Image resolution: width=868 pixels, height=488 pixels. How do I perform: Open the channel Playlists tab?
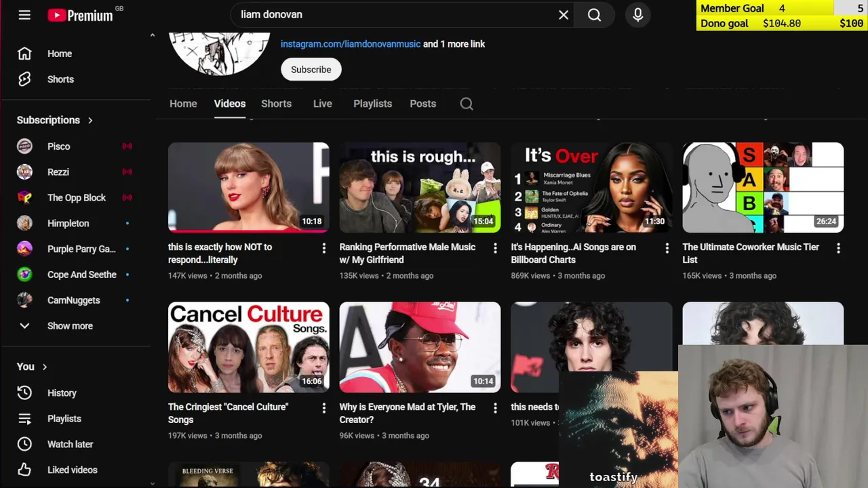(x=372, y=104)
